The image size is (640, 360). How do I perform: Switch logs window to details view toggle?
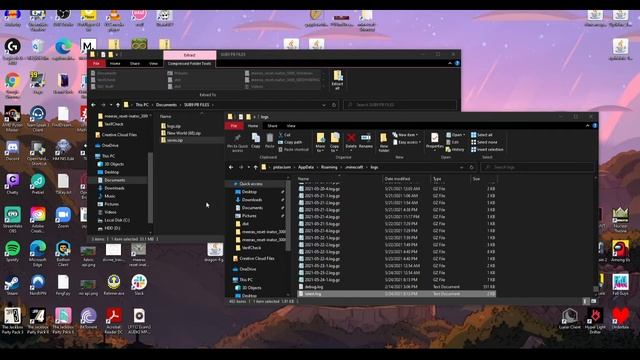tap(586, 301)
